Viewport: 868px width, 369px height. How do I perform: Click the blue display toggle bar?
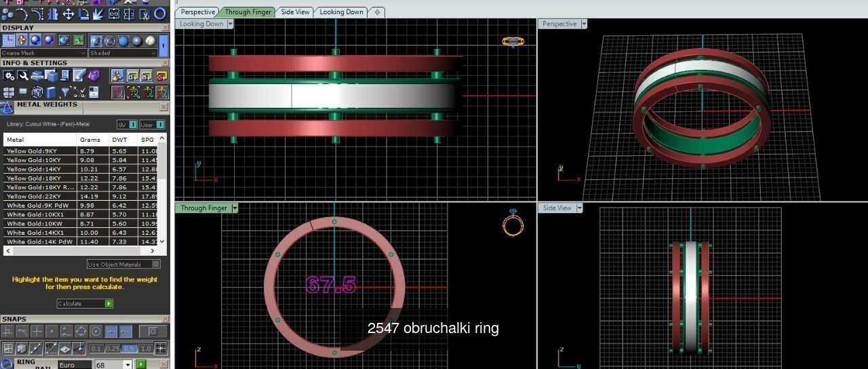tap(163, 45)
